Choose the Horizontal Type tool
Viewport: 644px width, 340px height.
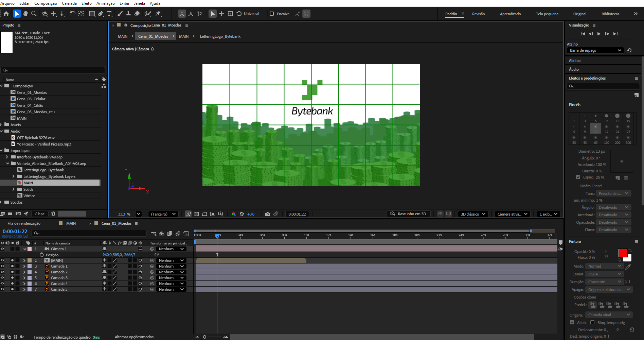point(109,14)
